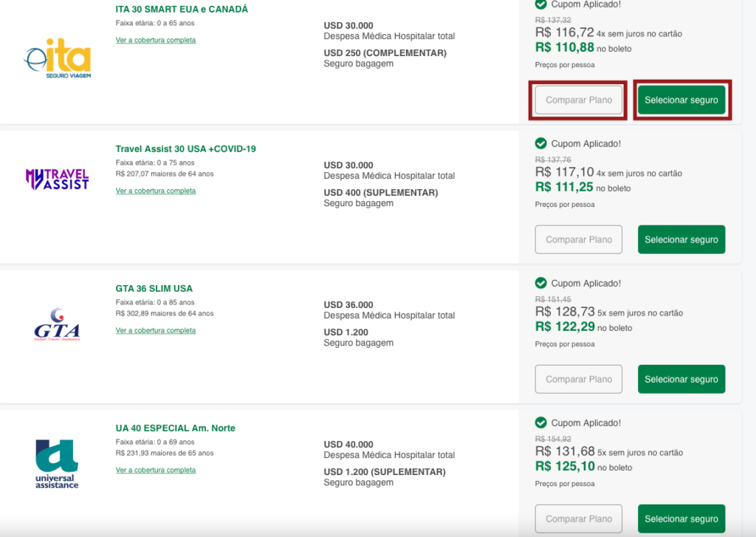Screen dimensions: 756x537
Task: Click USD 36.000 medical coverage value
Action: click(x=348, y=305)
